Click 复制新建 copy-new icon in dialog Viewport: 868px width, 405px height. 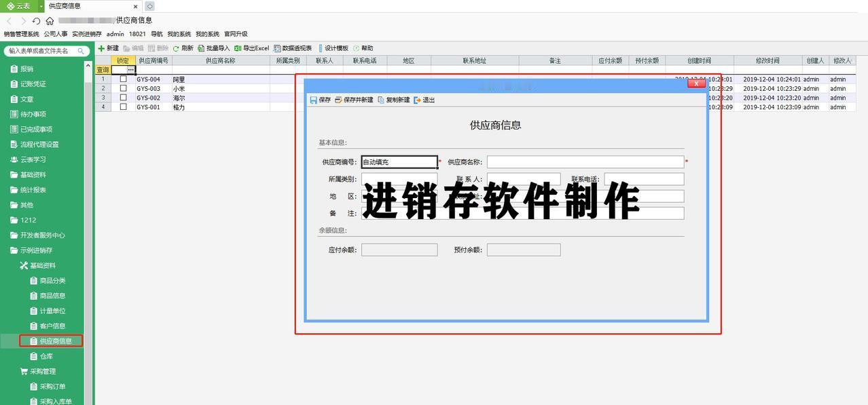click(x=381, y=100)
